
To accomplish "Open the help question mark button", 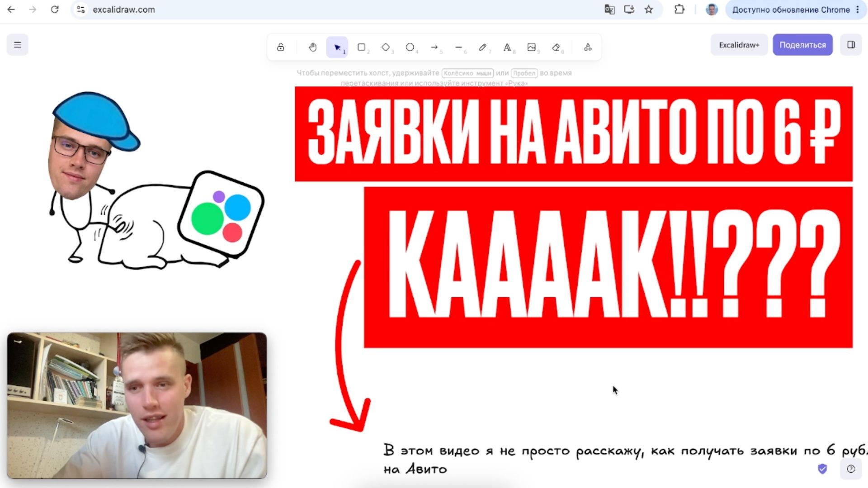I will point(851,469).
